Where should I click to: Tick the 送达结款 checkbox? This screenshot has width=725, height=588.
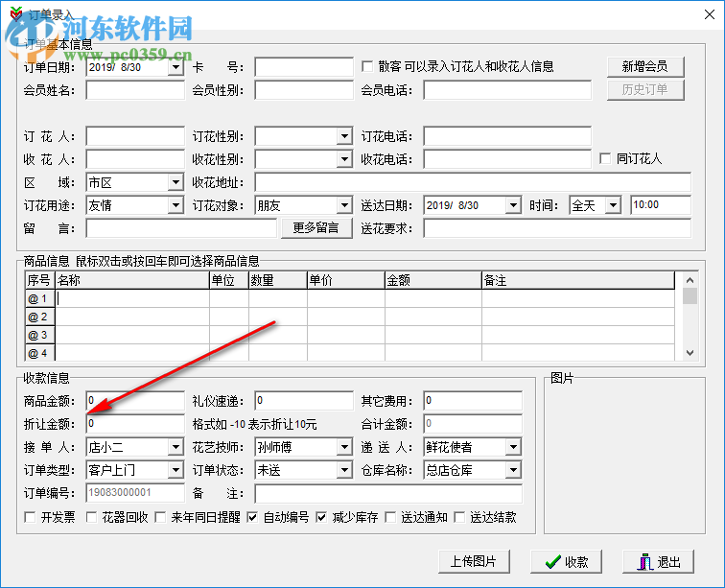[x=459, y=517]
